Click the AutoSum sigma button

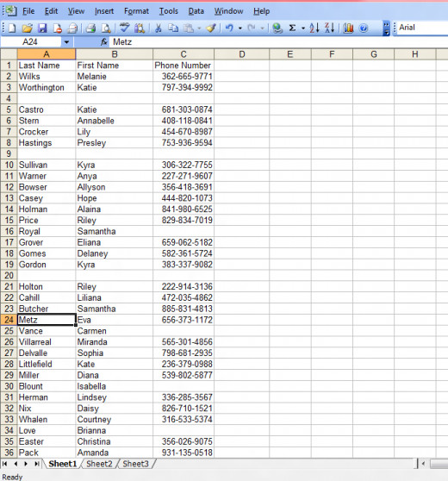click(292, 28)
